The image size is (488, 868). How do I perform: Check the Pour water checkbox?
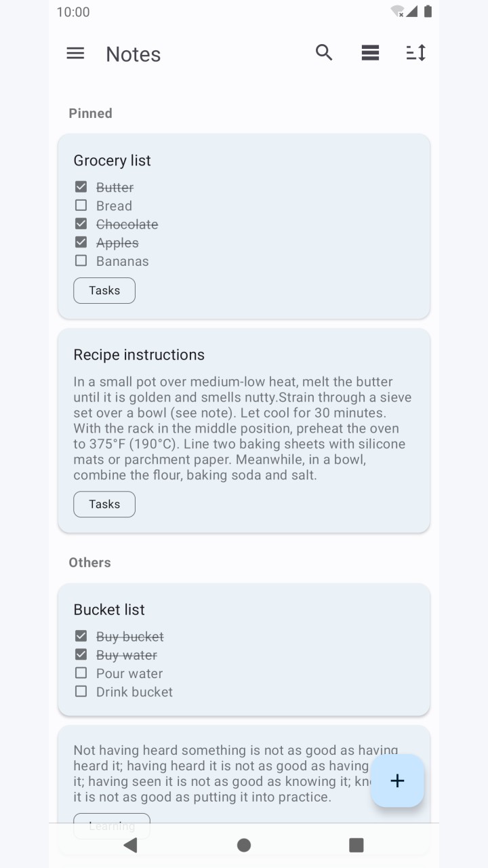tap(81, 673)
